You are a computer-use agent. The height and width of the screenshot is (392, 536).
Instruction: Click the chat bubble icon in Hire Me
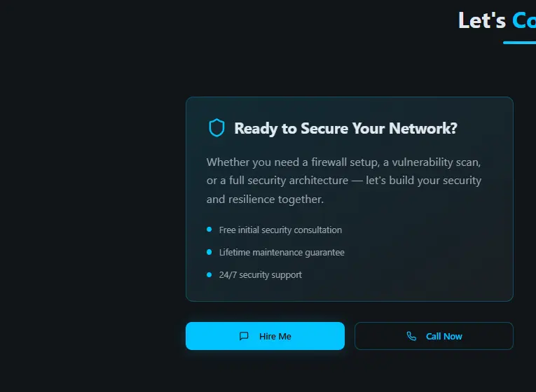click(x=244, y=336)
